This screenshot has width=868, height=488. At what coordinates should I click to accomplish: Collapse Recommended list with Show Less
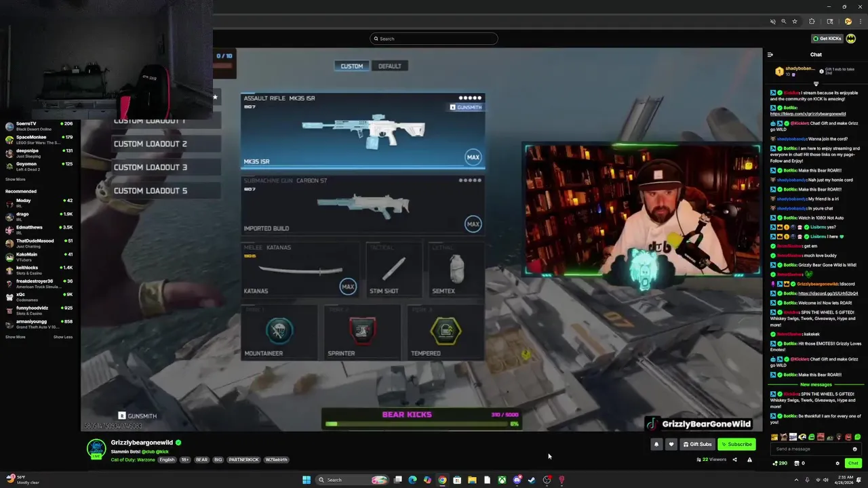(63, 337)
